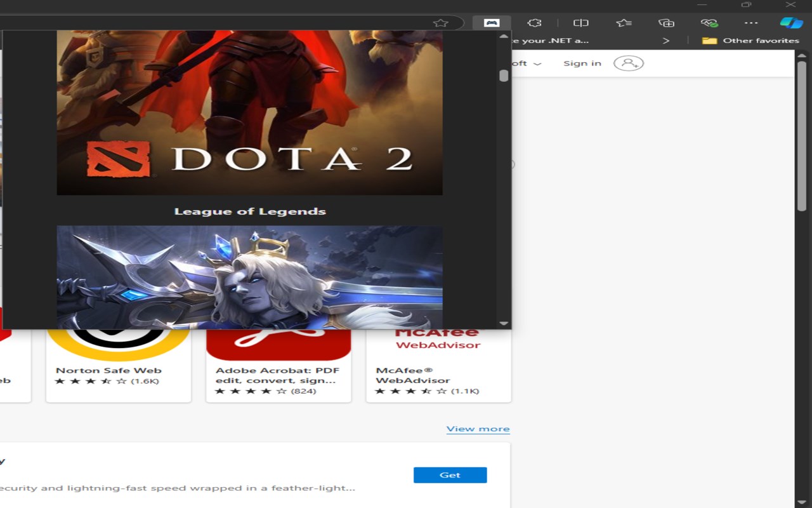Click the popup scrollbar down arrow
Viewport: 812px width, 508px height.
(504, 323)
